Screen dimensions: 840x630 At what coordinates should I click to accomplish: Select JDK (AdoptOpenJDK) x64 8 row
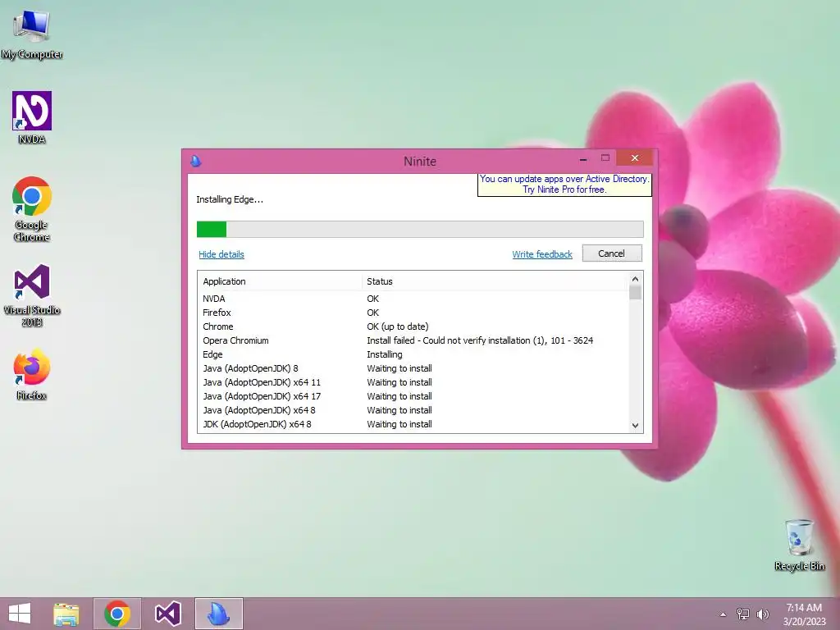[x=413, y=424]
